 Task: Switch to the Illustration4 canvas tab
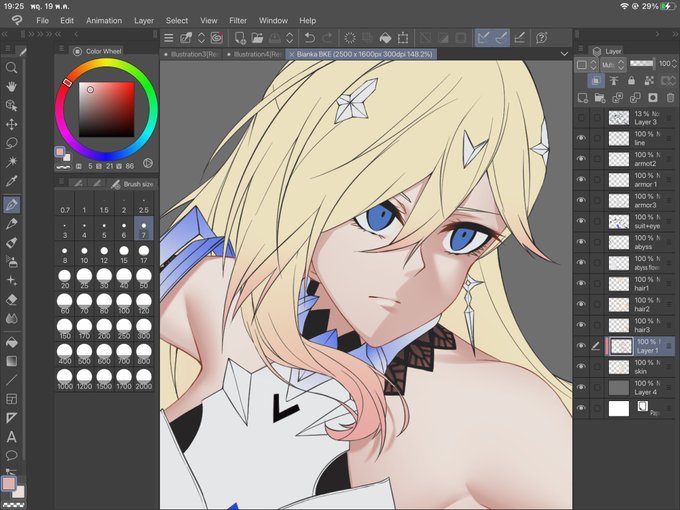coord(254,54)
